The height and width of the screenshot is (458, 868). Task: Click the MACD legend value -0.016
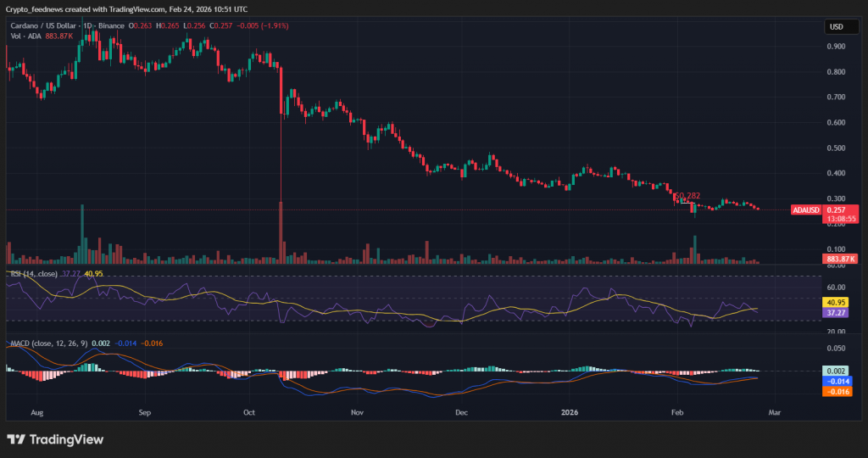point(152,343)
